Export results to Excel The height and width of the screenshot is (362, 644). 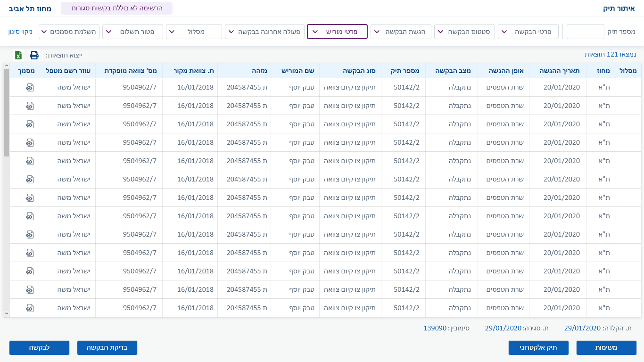click(18, 55)
